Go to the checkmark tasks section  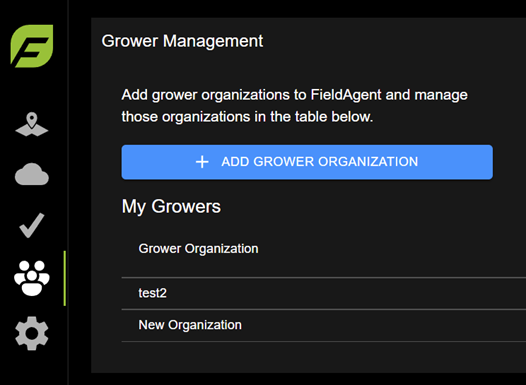32,225
